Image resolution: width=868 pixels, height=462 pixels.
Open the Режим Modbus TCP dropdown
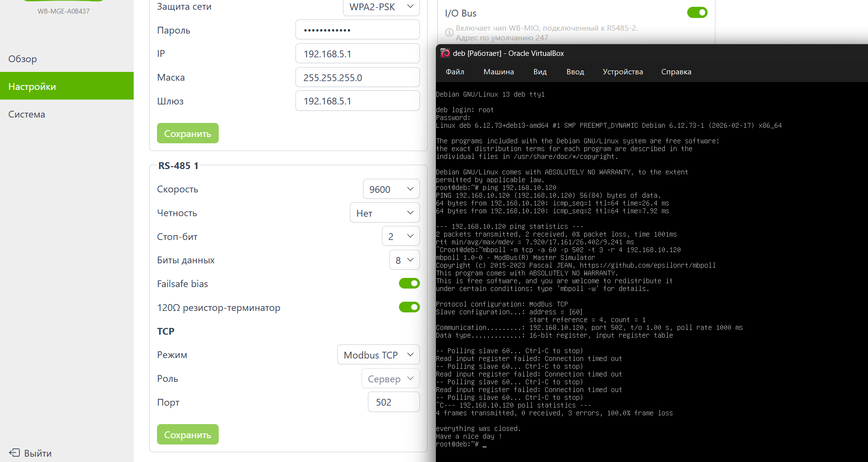[x=379, y=355]
